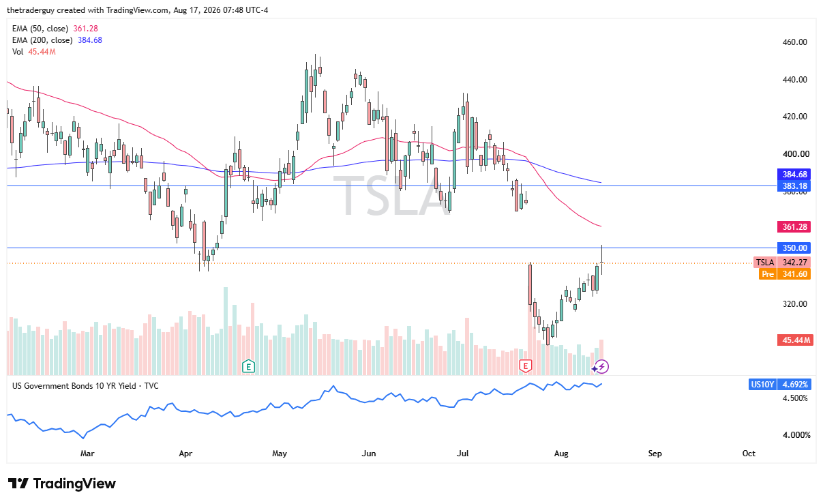Click the May label on the time axis
The width and height of the screenshot is (823, 504).
(280, 454)
